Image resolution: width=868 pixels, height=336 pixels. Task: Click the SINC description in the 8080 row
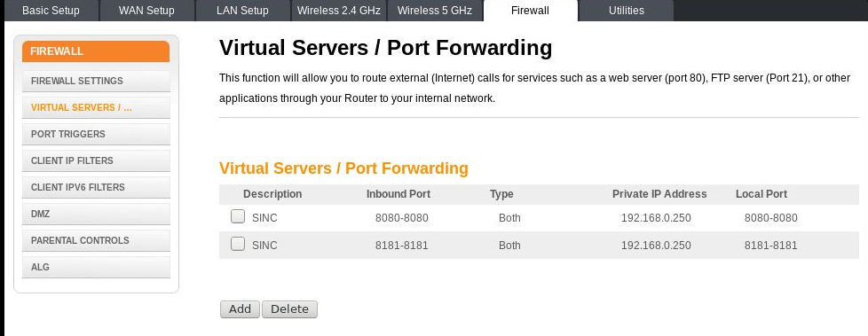[x=264, y=218]
